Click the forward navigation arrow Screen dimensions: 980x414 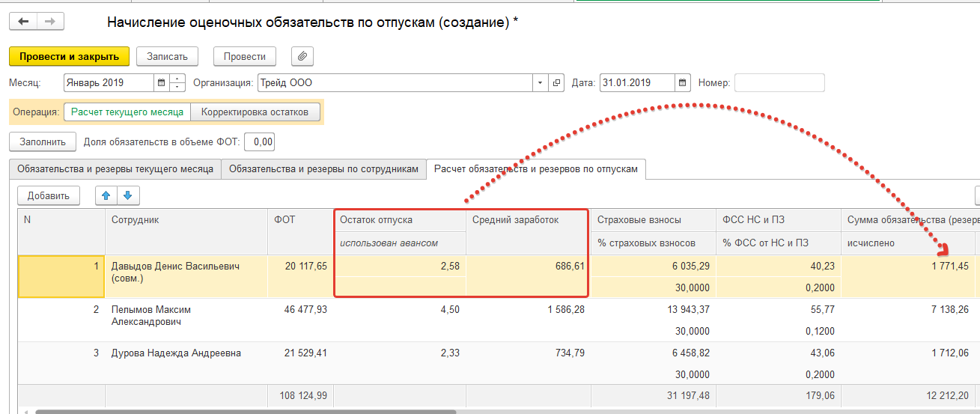coord(50,22)
